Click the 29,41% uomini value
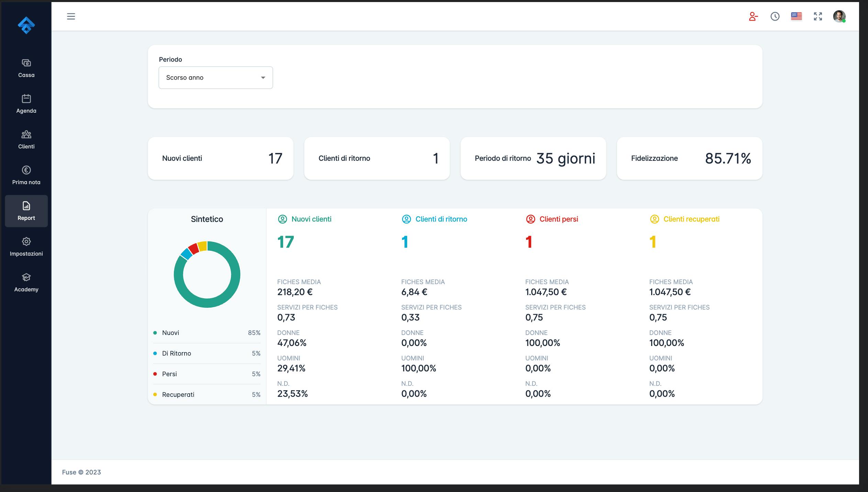The width and height of the screenshot is (868, 492). click(291, 368)
